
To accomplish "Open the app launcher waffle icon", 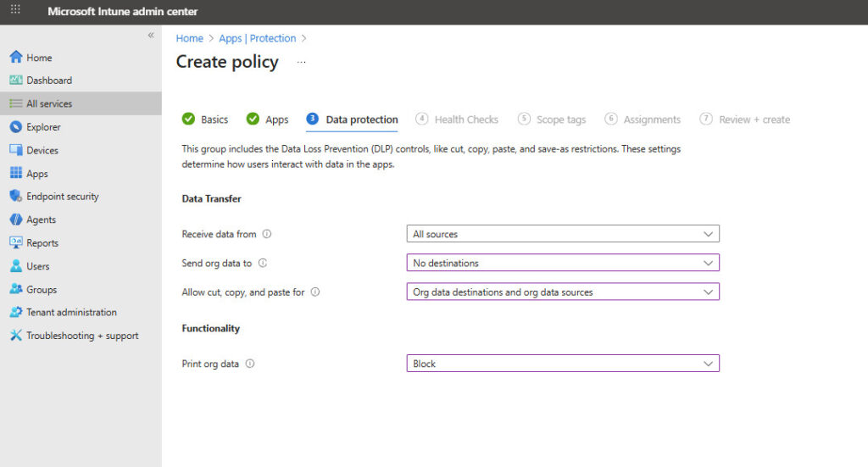I will [15, 11].
